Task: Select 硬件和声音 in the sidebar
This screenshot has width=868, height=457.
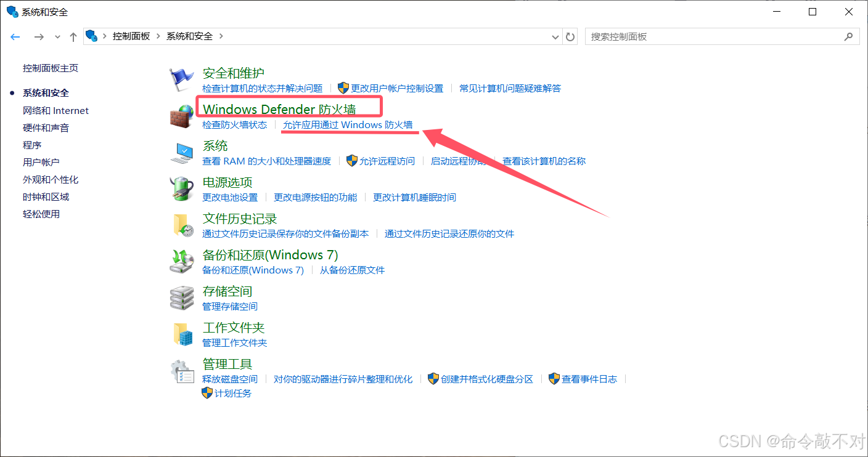Action: 46,127
